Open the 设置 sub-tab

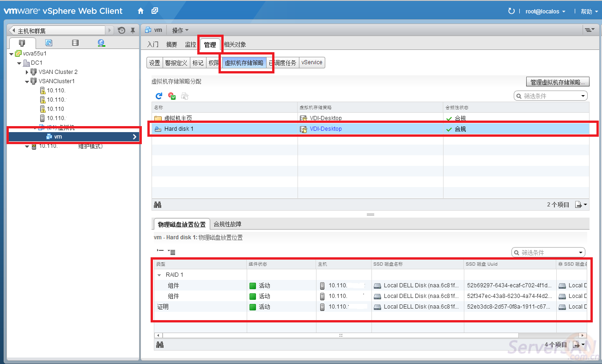154,63
